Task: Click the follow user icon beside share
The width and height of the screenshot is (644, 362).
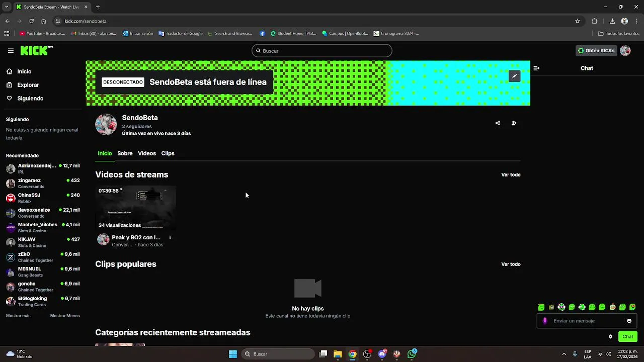Action: tap(514, 123)
